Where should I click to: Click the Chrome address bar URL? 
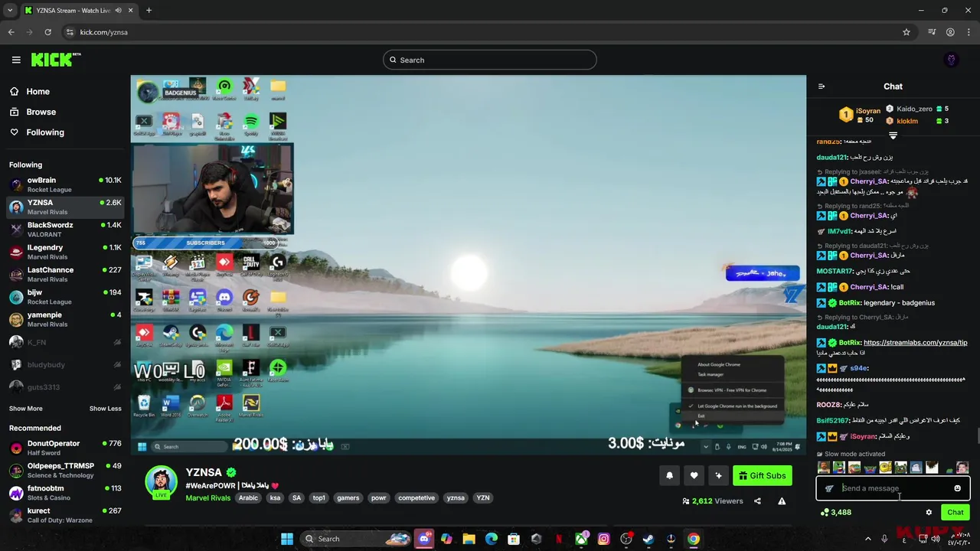point(103,32)
